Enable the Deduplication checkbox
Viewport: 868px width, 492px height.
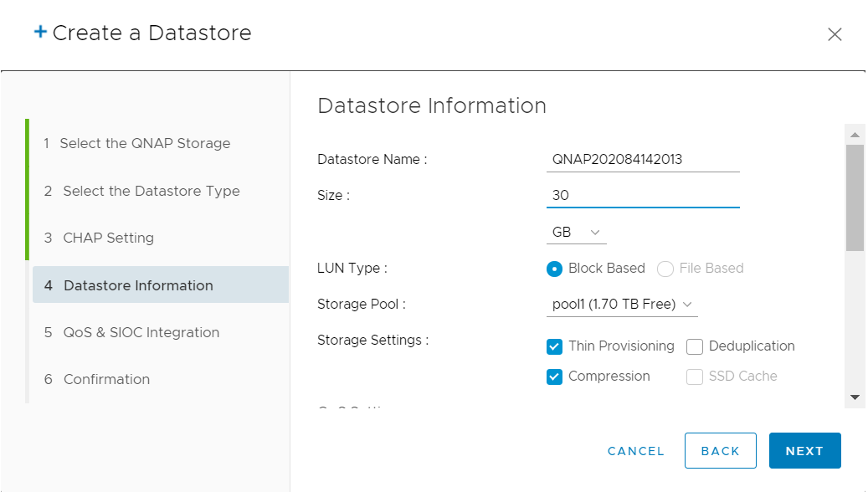(x=694, y=346)
